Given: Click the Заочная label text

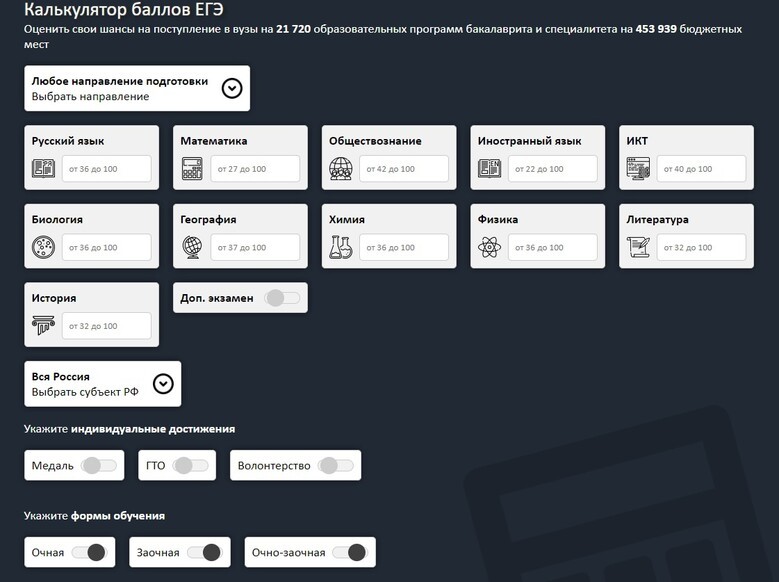Looking at the screenshot, I should [x=158, y=552].
